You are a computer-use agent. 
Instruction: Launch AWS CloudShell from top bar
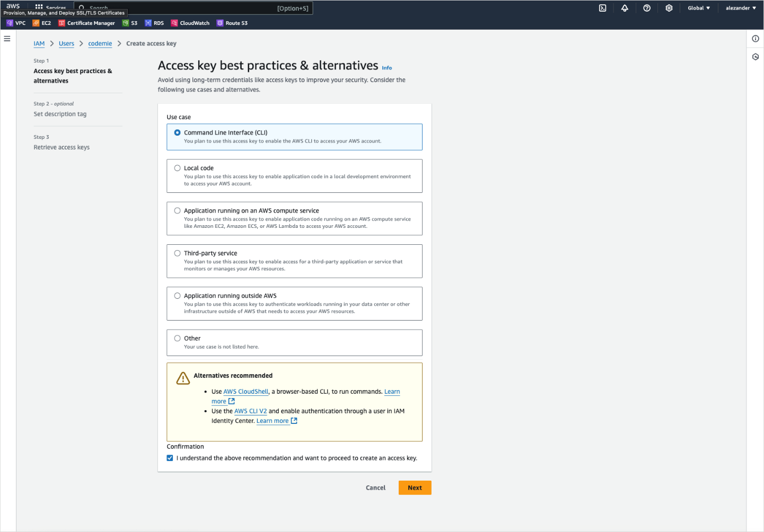[x=602, y=8]
